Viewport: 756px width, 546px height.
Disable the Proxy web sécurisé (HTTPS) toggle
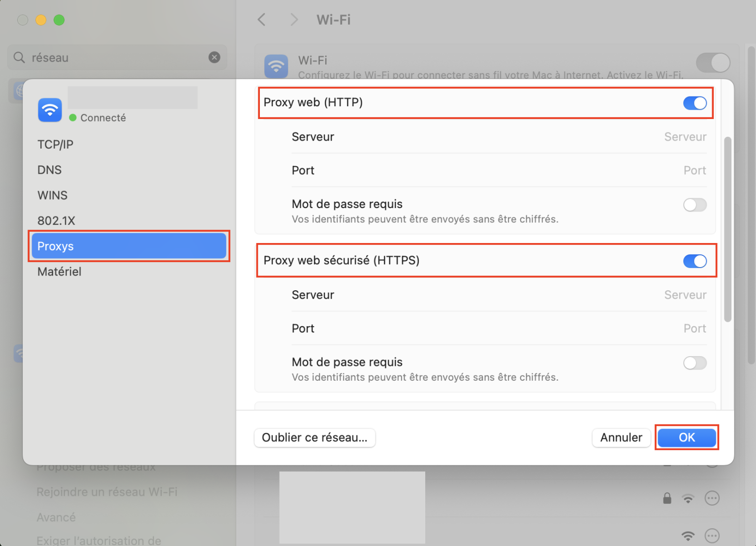tap(695, 261)
